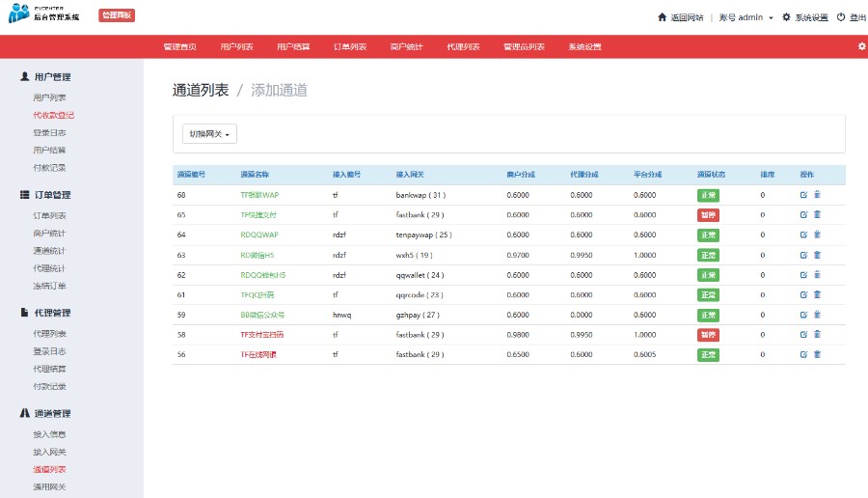Image resolution: width=868 pixels, height=498 pixels.
Task: Open 代收款登记 in sidebar
Action: 54,115
